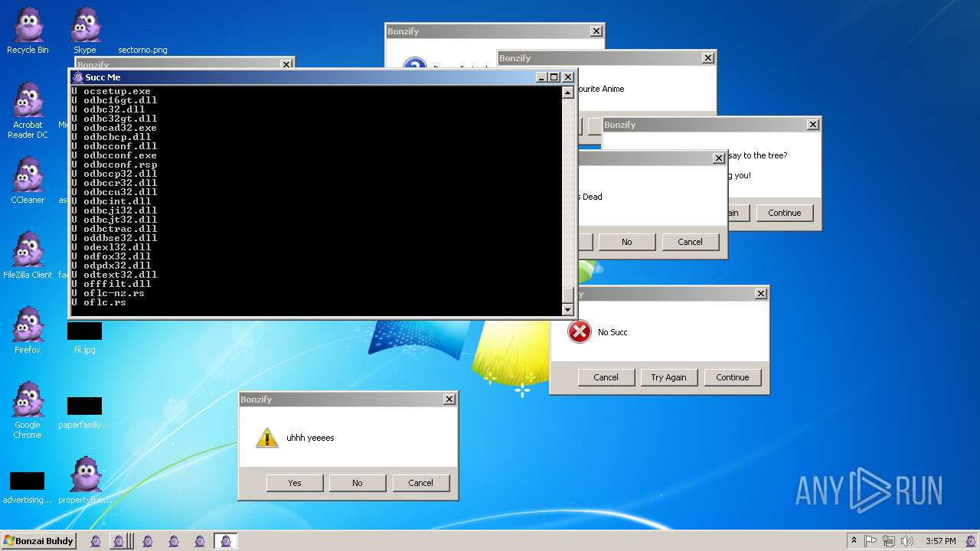The height and width of the screenshot is (551, 980).
Task: Open the Google Chrome desktop shortcut
Action: [x=28, y=410]
